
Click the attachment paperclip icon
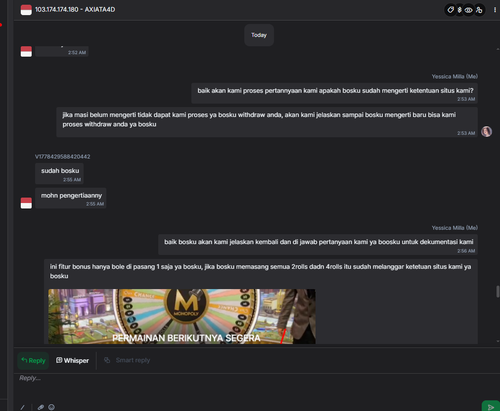41,407
